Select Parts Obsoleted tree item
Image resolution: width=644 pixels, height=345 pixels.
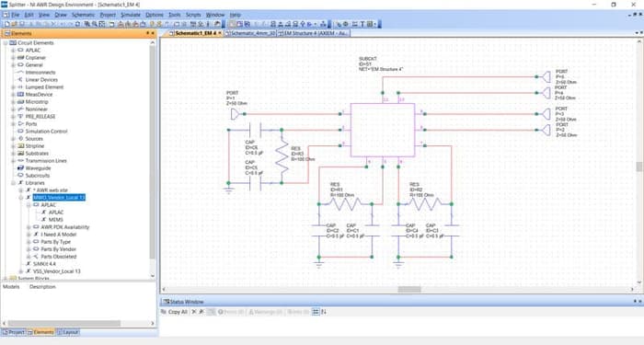pos(58,257)
